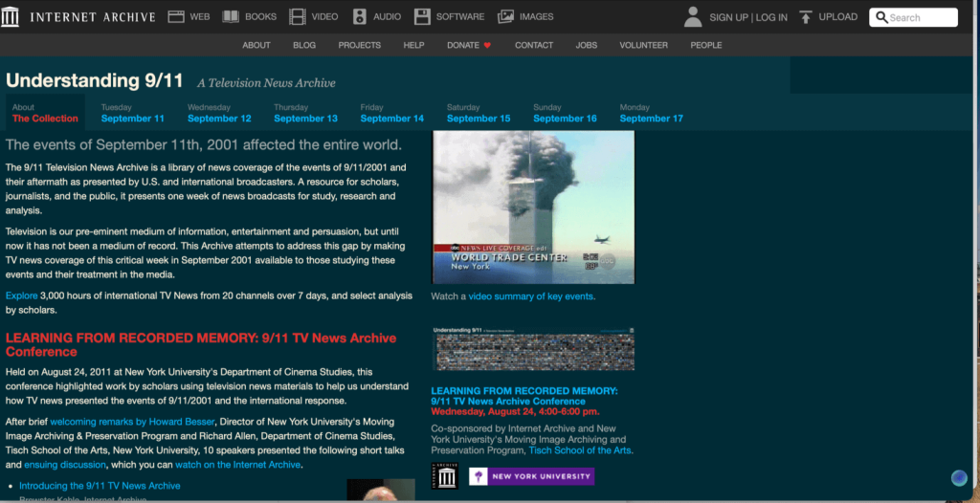Open the BOOKS menu label
This screenshot has height=503, width=980.
click(260, 17)
